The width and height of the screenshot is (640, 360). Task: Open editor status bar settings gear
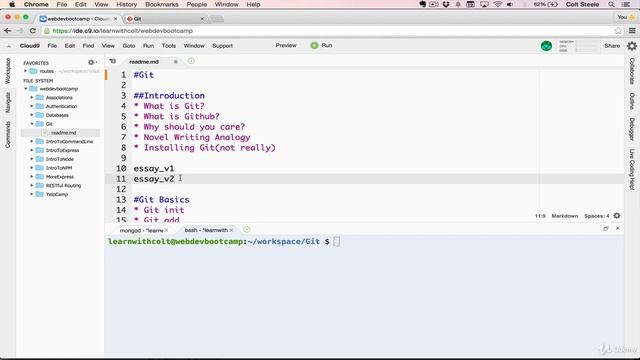coord(617,216)
